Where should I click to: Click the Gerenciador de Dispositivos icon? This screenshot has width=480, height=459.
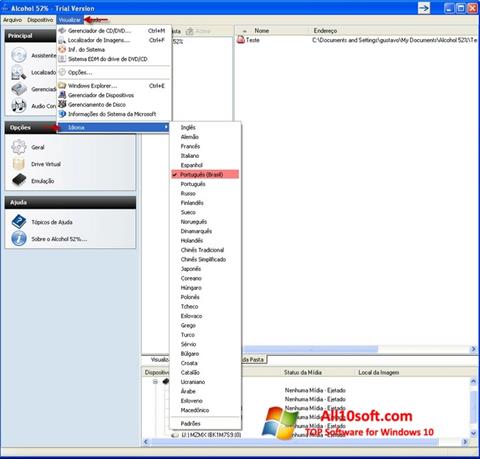tap(62, 95)
